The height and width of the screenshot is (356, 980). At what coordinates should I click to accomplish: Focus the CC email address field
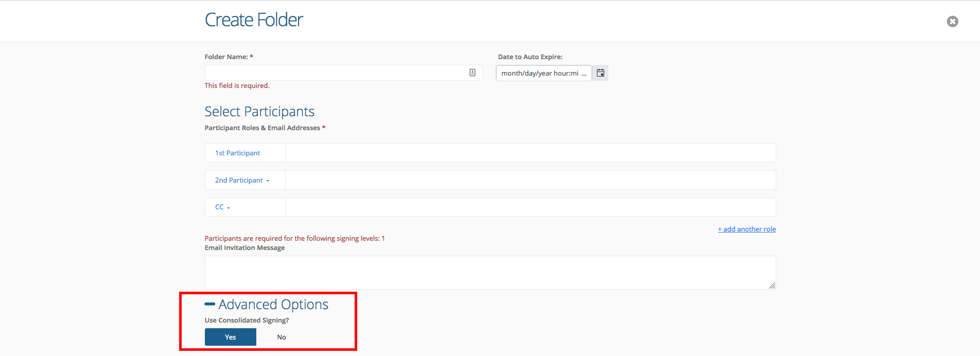(x=531, y=207)
